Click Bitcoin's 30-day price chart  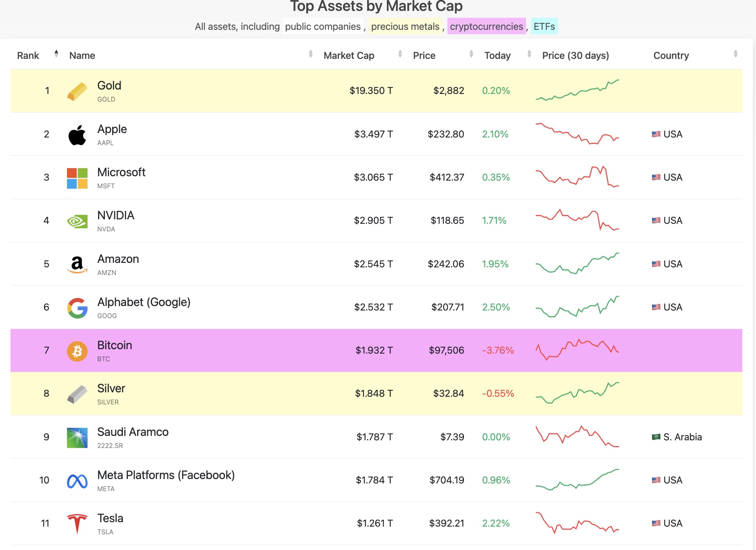[577, 350]
